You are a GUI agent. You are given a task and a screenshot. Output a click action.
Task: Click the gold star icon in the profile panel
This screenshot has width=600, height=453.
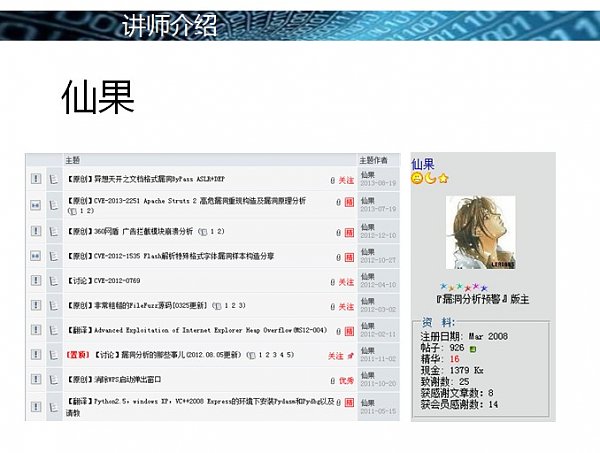pyautogui.click(x=443, y=178)
